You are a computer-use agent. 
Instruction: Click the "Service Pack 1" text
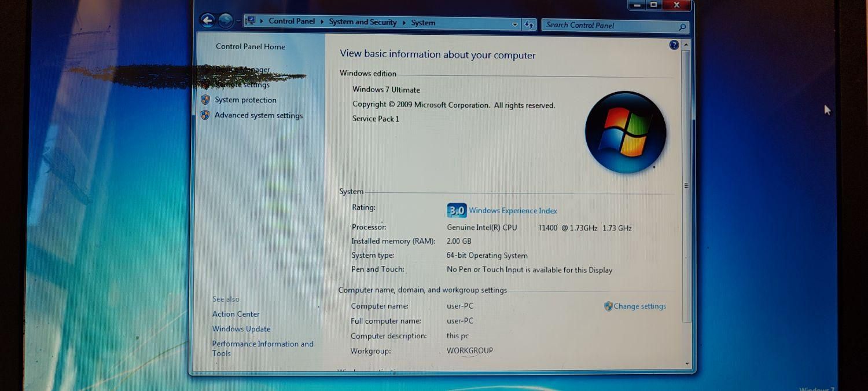click(376, 119)
